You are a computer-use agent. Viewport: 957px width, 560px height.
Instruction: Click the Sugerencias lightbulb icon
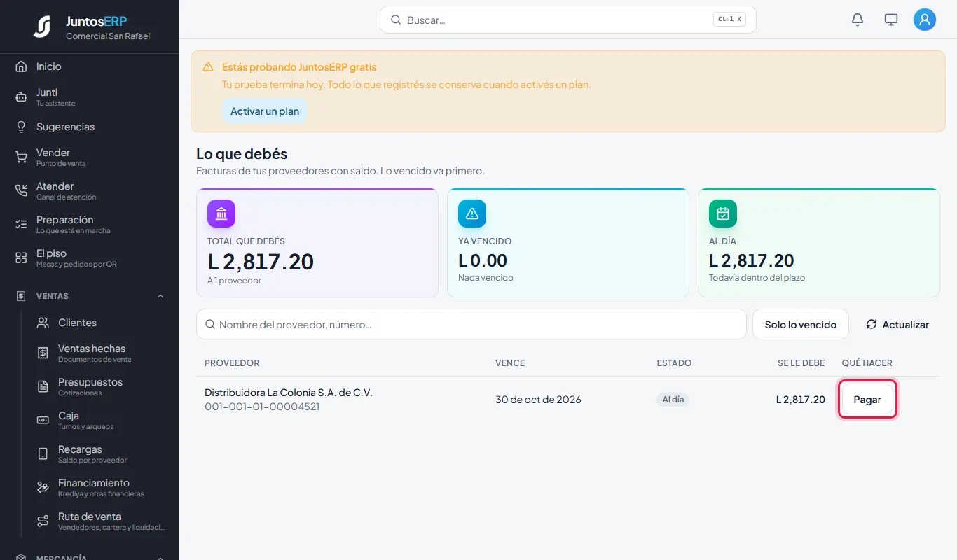21,127
